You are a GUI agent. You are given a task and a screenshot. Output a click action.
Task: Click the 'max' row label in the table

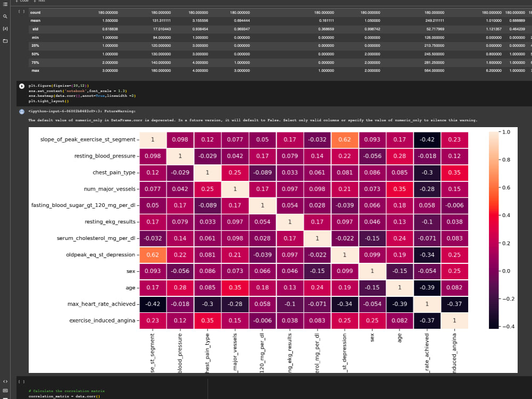[35, 71]
